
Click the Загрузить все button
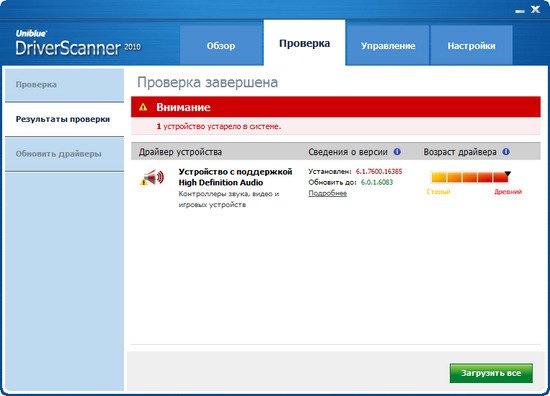pos(491,373)
